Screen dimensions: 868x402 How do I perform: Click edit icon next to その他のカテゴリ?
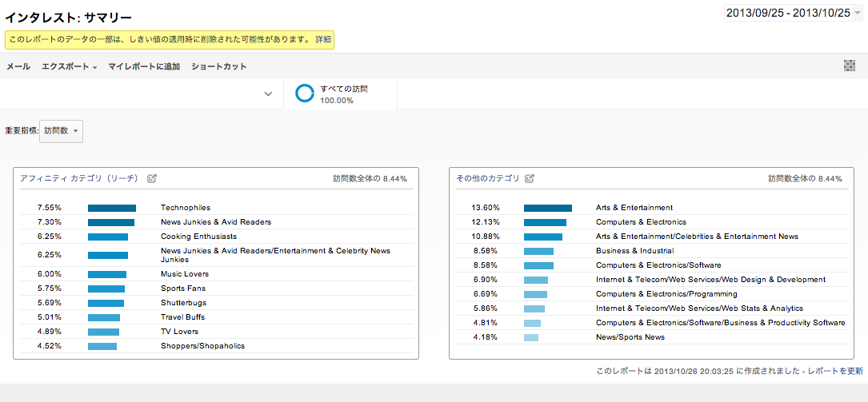[x=530, y=178]
